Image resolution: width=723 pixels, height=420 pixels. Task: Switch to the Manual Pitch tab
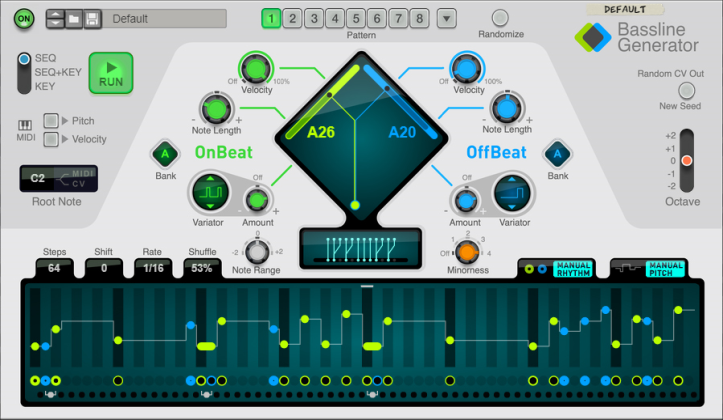pyautogui.click(x=648, y=268)
